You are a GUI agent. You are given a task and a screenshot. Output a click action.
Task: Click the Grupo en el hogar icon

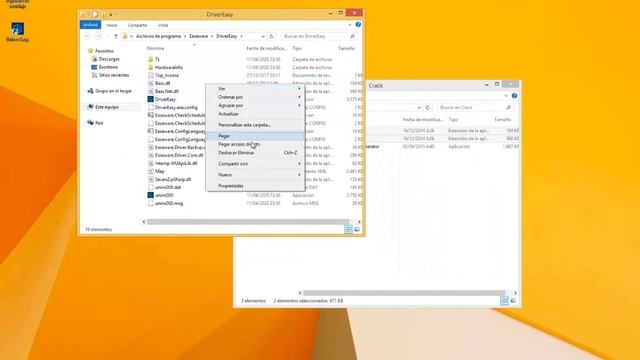point(91,91)
